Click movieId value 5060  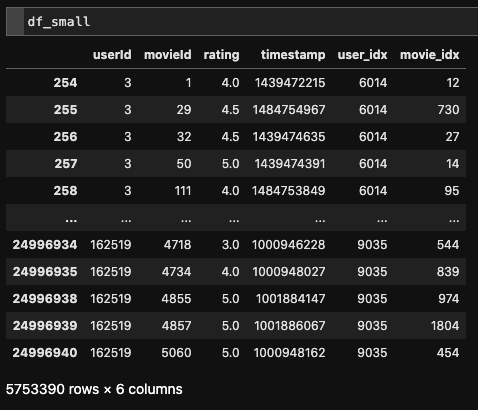[x=176, y=352]
